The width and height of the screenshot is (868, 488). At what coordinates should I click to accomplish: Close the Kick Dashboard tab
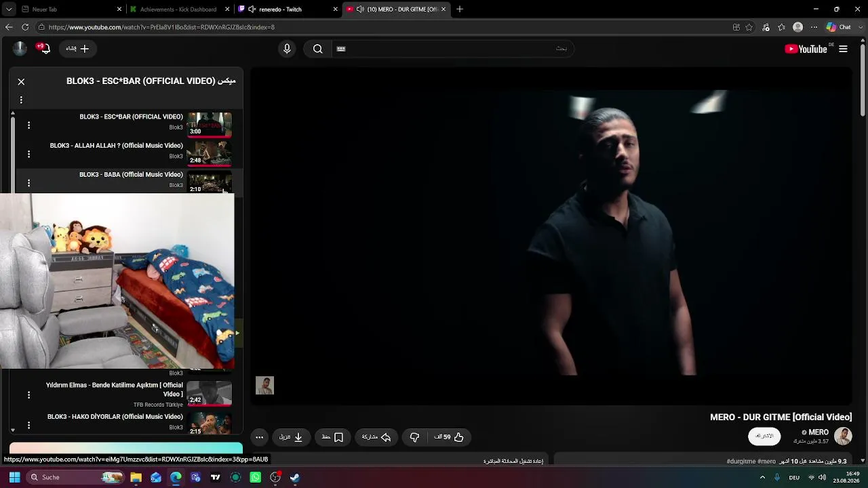[226, 9]
